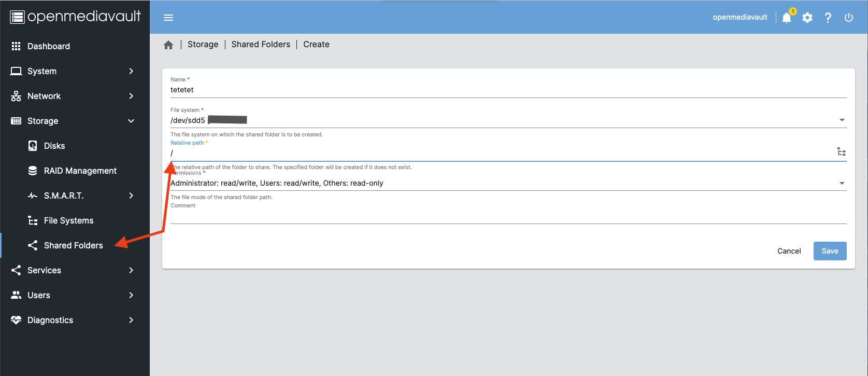Expand the Services menu chevron
Image resolution: width=868 pixels, height=376 pixels.
(x=131, y=270)
